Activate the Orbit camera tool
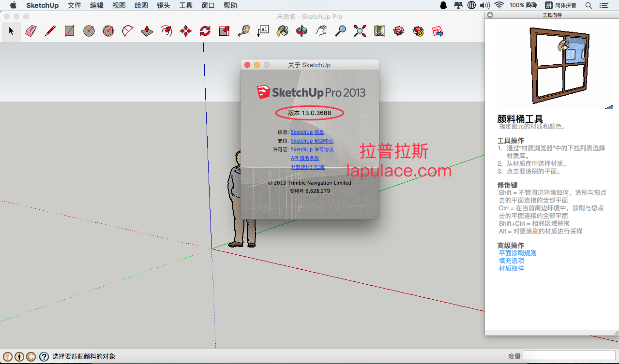 tap(302, 31)
